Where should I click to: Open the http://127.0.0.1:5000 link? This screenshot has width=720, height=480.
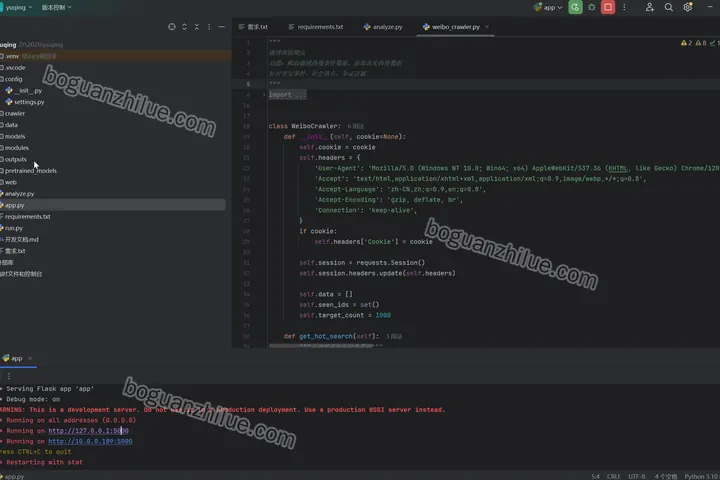tap(88, 431)
